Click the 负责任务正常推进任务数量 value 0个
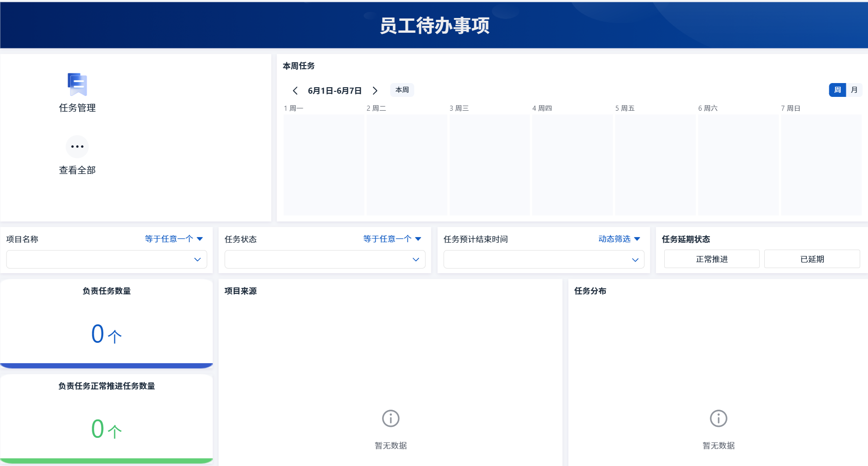This screenshot has width=868, height=466. [106, 429]
